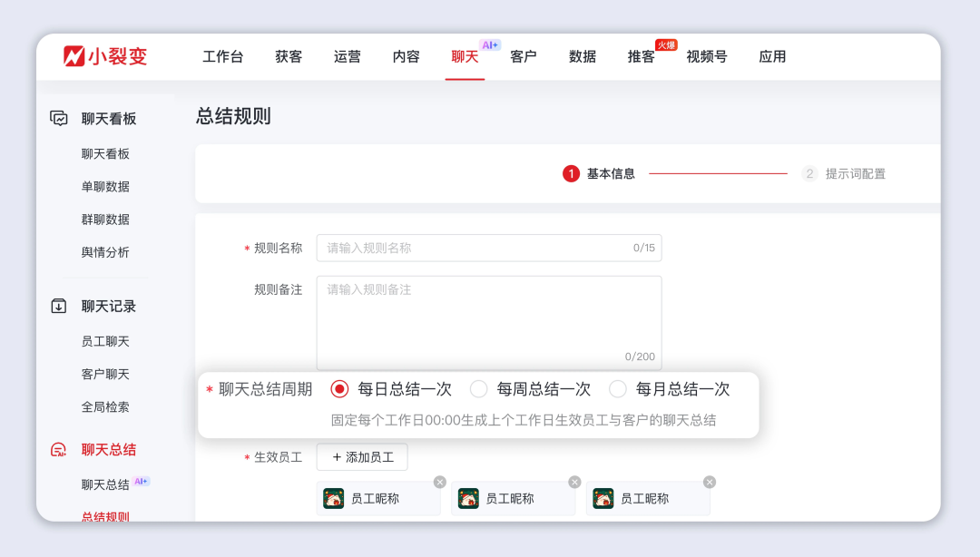Open 舆情分析 in the sidebar
This screenshot has height=557, width=980.
pyautogui.click(x=105, y=252)
